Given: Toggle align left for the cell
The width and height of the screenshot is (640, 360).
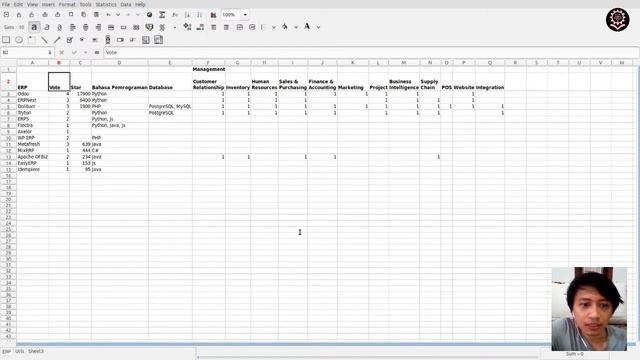Looking at the screenshot, I should 73,27.
